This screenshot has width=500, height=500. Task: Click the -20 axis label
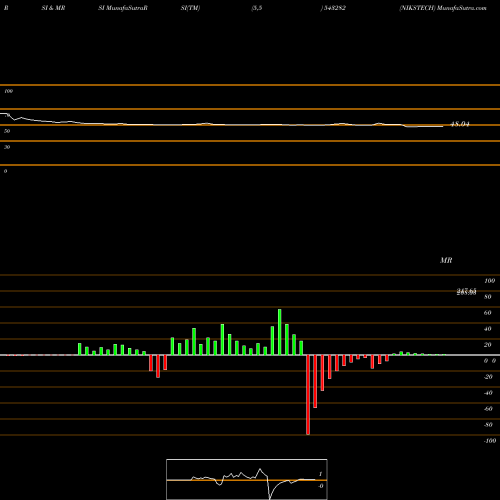click(488, 377)
